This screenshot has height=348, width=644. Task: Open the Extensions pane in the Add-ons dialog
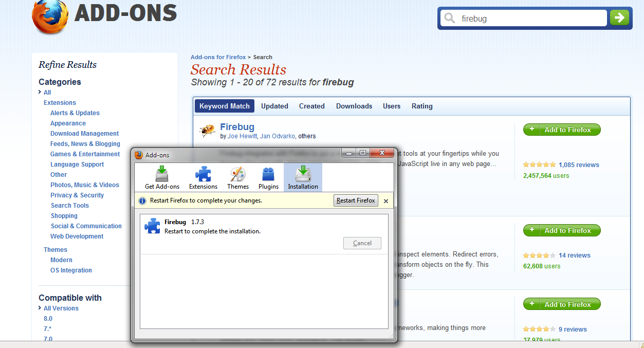203,177
